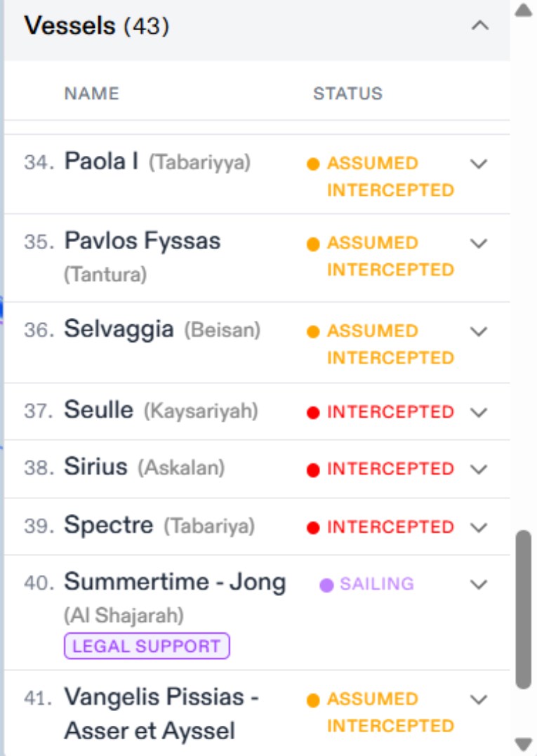Open the Sirius vessel entry

coord(95,467)
